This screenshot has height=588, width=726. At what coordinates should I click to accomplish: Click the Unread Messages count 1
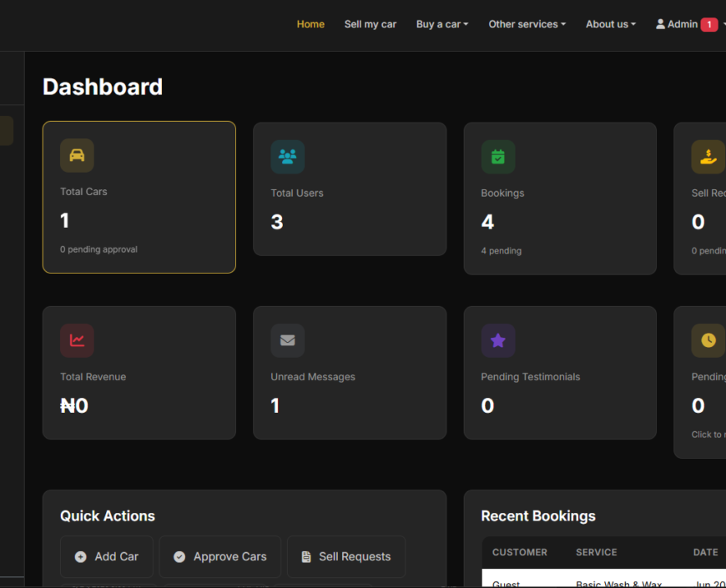pyautogui.click(x=275, y=405)
